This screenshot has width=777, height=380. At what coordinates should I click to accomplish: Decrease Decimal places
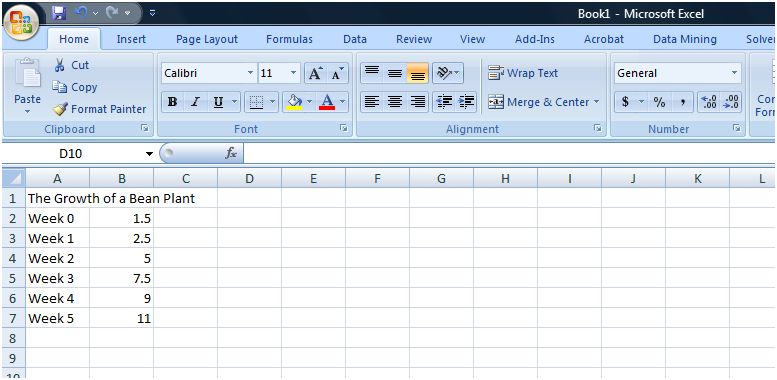tap(730, 102)
